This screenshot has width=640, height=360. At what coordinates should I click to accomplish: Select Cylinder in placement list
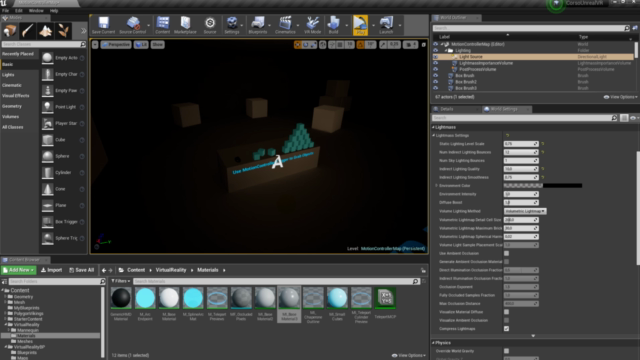pos(63,172)
